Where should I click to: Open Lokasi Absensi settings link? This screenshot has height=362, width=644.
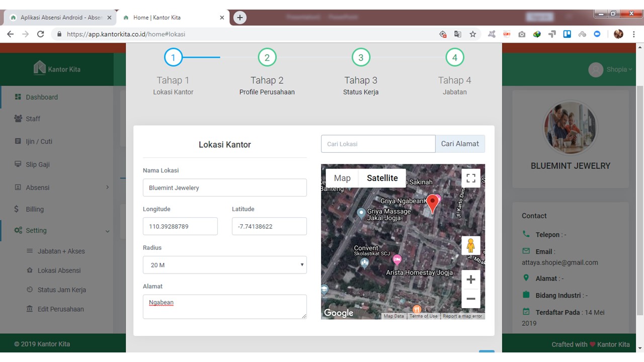(59, 270)
